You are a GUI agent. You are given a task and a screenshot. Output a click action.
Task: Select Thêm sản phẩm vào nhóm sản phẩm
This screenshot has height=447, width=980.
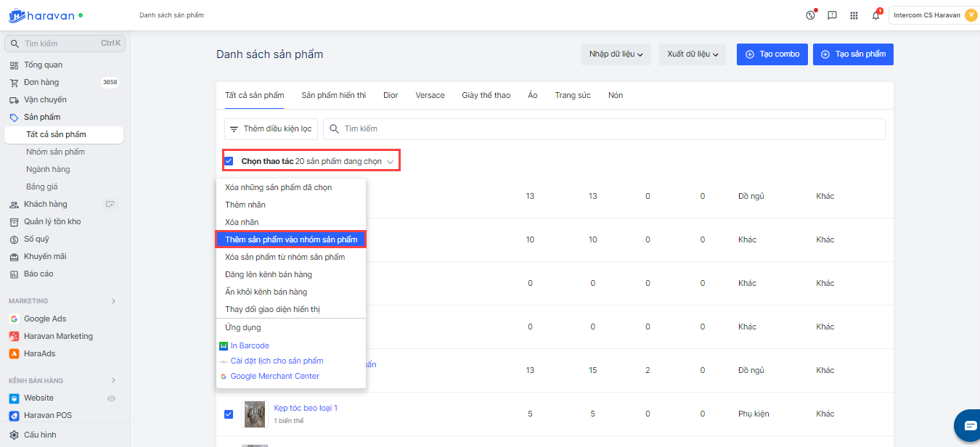tap(291, 239)
